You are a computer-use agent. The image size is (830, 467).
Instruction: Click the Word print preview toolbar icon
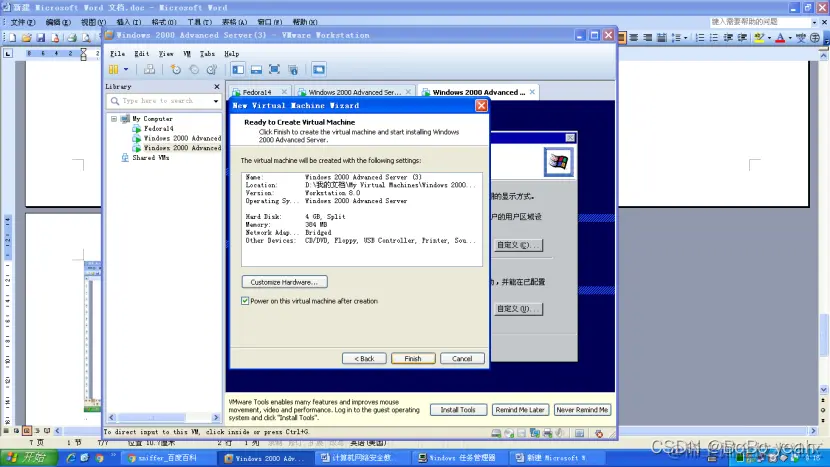(86, 38)
